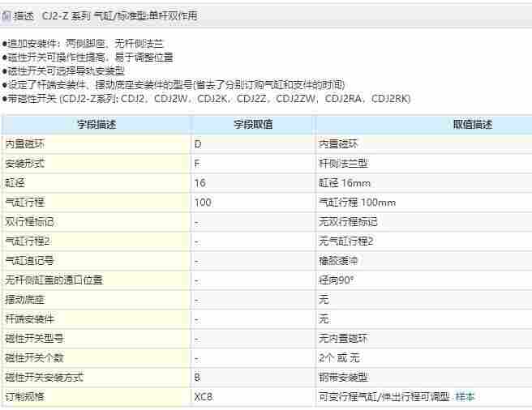The image size is (532, 410).
Task: Click value XC8 in 订制规格 row
Action: point(253,396)
